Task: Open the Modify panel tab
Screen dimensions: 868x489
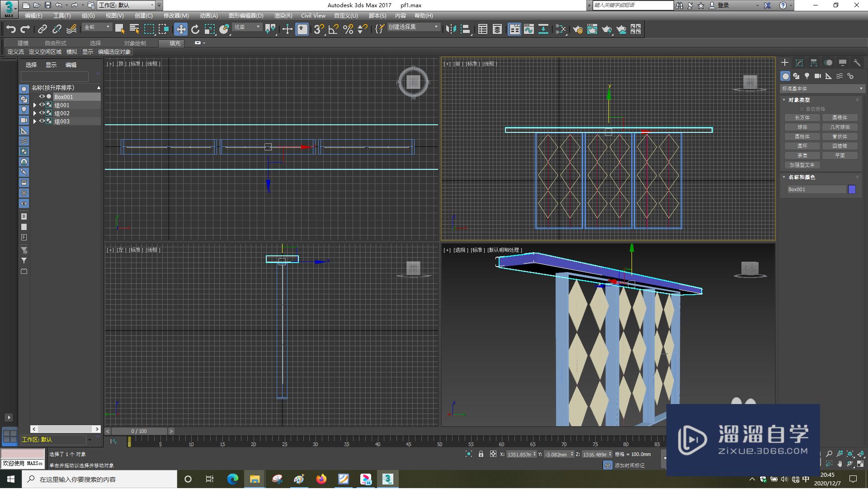Action: (x=799, y=63)
